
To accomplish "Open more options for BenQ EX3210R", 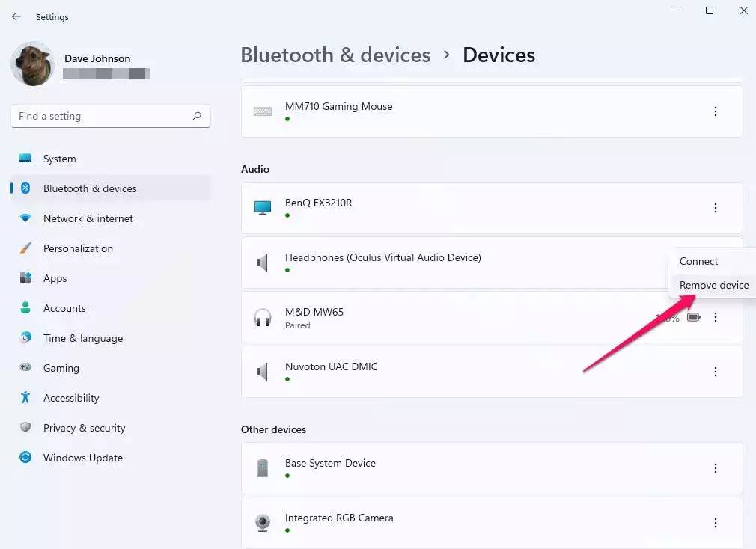I will pos(715,208).
